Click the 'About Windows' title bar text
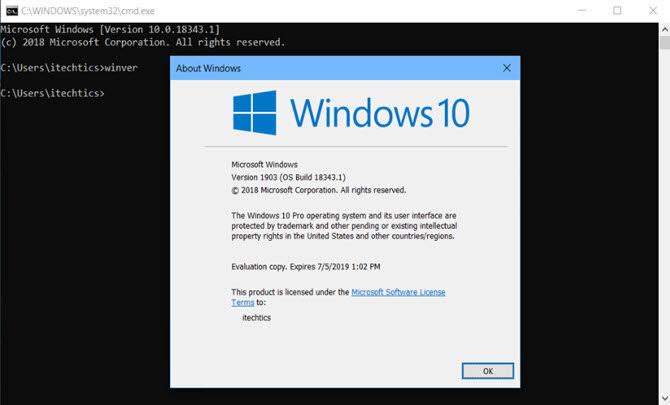670x405 pixels. click(208, 68)
